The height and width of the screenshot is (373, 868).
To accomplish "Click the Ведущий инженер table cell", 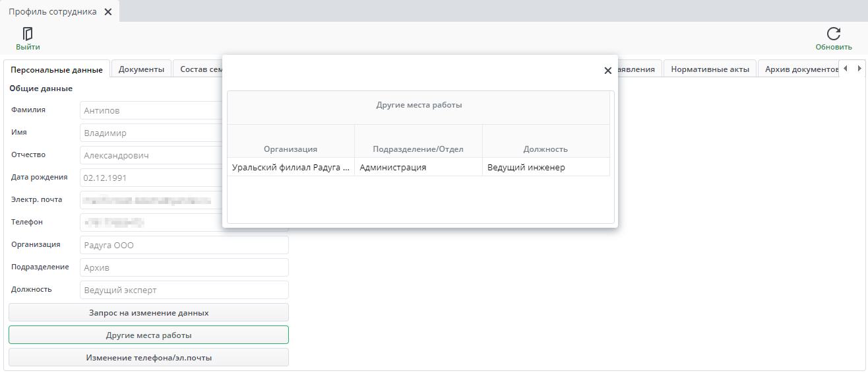I will [545, 168].
